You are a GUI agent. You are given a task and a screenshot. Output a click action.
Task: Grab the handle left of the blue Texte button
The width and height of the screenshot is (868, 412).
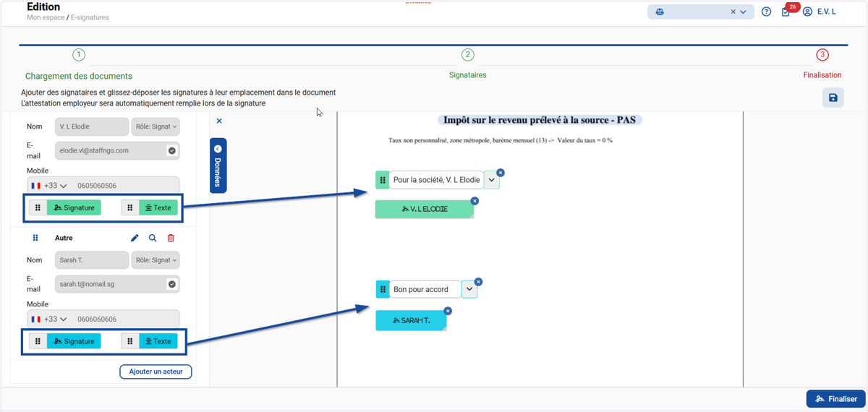click(x=130, y=341)
